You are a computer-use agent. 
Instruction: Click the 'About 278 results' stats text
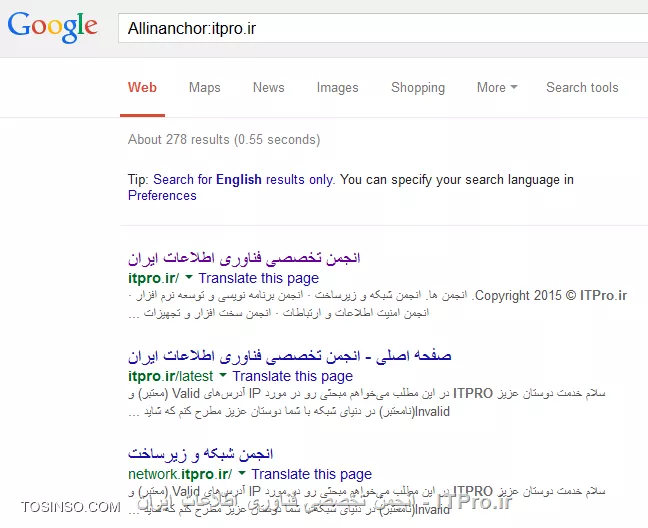[224, 140]
